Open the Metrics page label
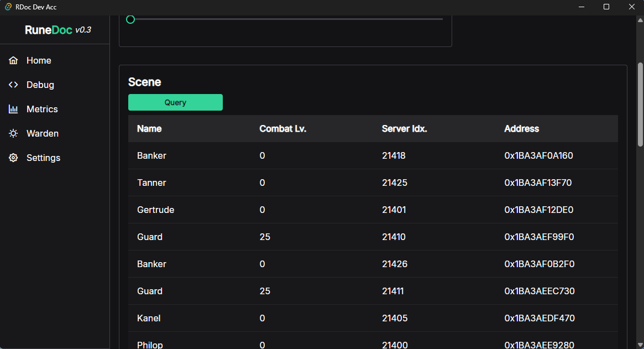 [x=42, y=109]
